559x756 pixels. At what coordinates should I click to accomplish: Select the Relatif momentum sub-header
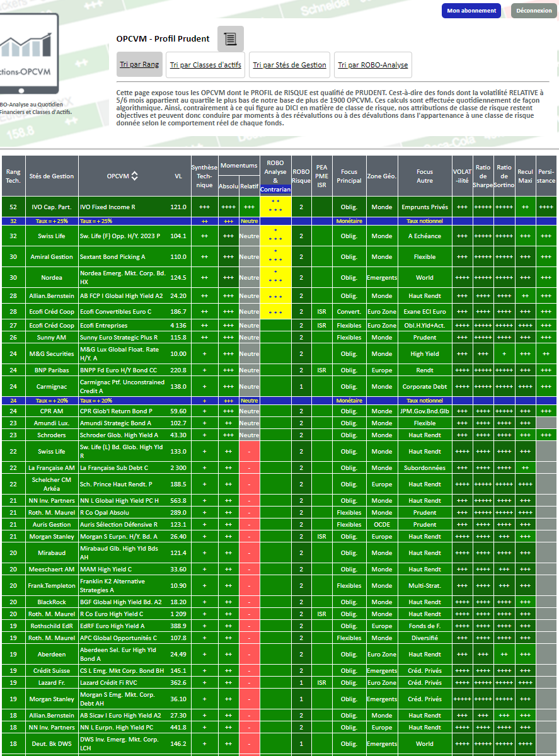(x=249, y=186)
